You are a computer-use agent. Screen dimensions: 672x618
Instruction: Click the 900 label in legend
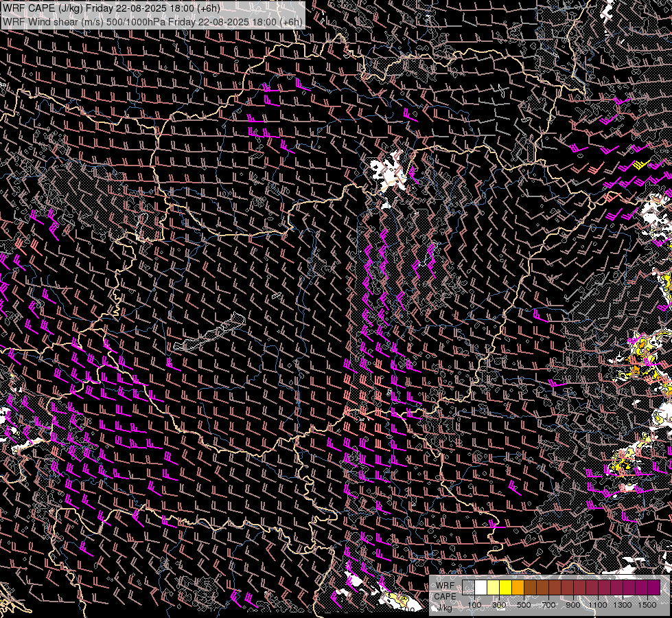pos(573,605)
